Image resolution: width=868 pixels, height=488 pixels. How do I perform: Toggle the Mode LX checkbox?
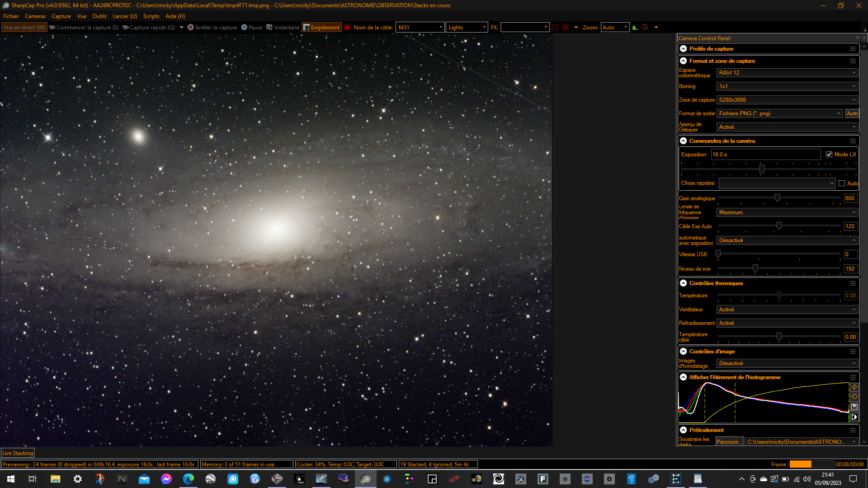pos(829,155)
